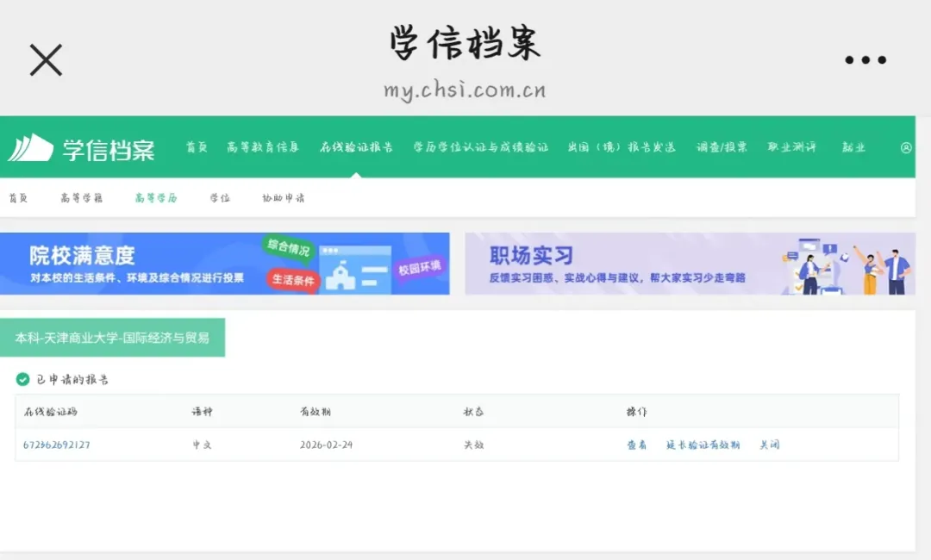Switch to the 学位 sub-tab
The width and height of the screenshot is (931, 560).
pyautogui.click(x=220, y=198)
